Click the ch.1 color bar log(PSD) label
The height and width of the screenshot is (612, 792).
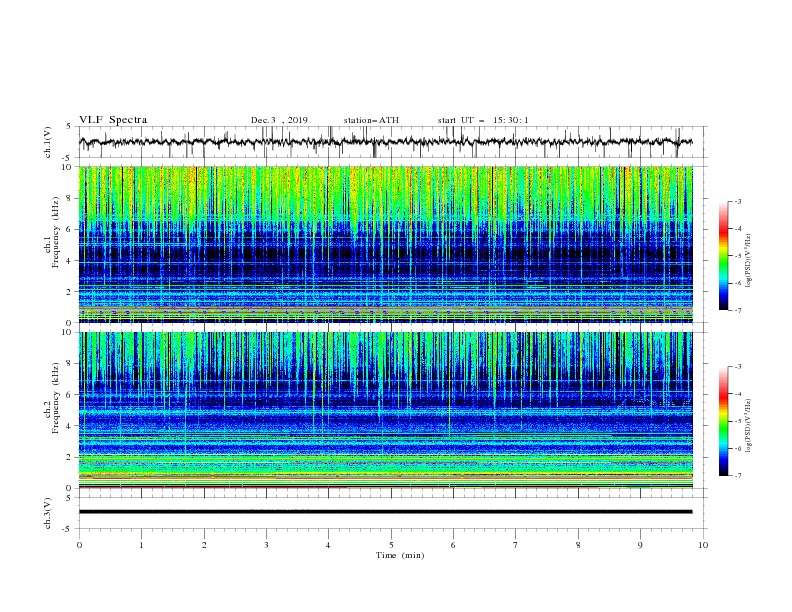tap(748, 261)
